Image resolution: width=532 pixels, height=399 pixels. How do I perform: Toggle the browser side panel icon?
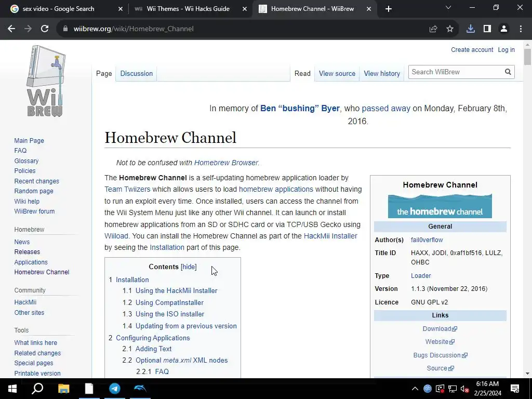pyautogui.click(x=487, y=29)
